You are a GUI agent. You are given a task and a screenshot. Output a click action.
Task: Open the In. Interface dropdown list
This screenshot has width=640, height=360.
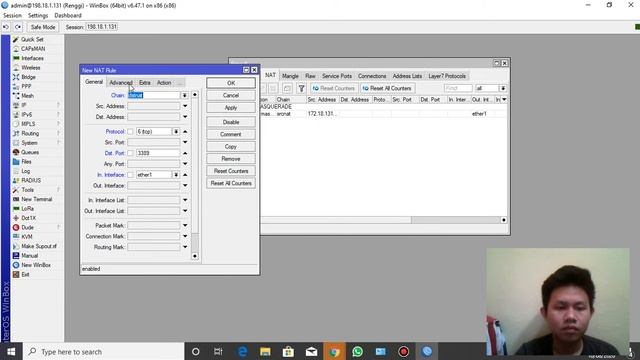click(x=176, y=175)
